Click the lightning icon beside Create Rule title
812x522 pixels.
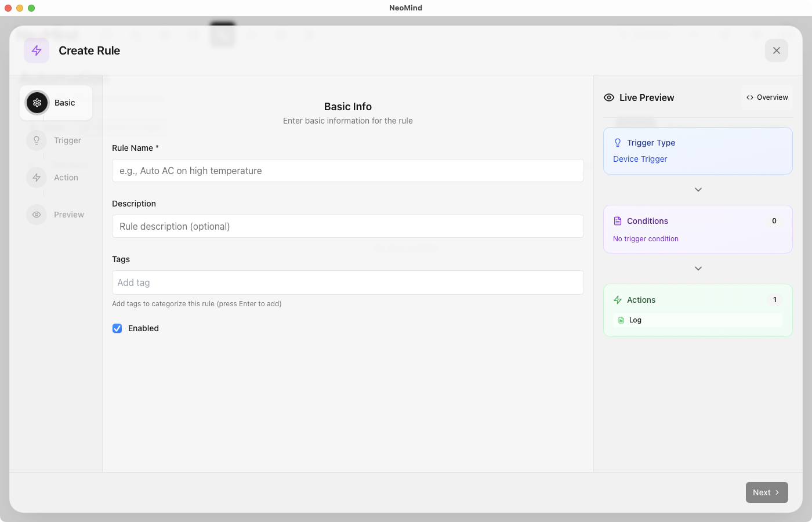click(x=36, y=50)
